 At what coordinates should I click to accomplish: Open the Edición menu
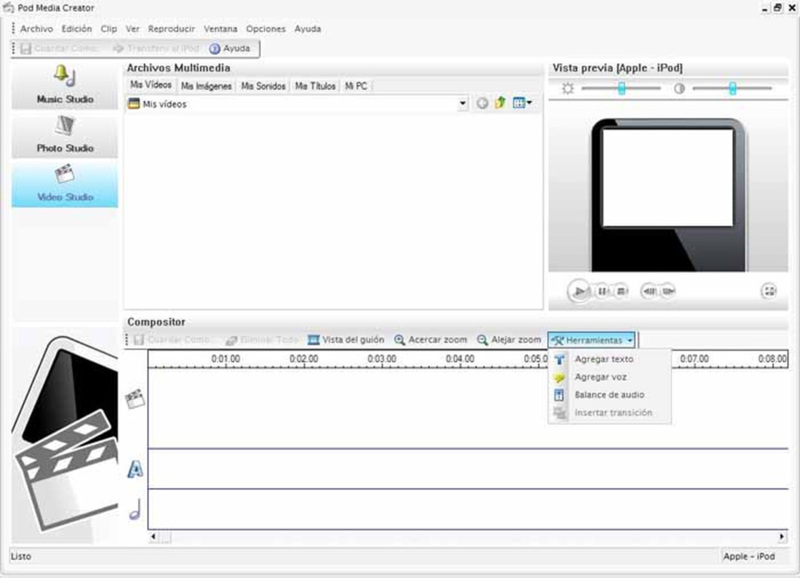77,29
